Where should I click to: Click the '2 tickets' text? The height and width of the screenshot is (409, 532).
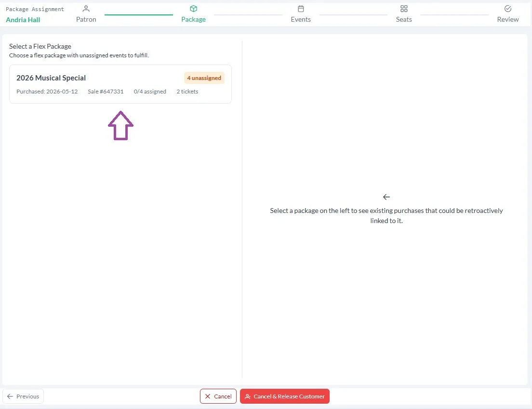(x=187, y=92)
